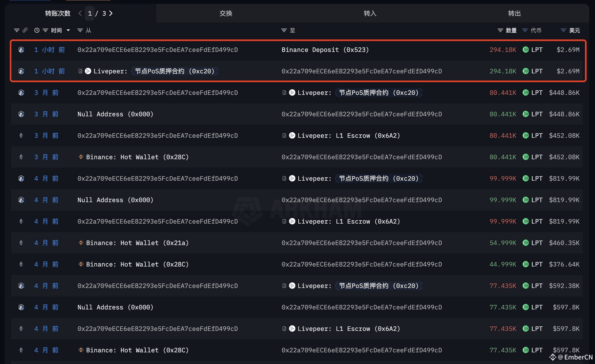The image size is (595, 364).
Task: Click the green 294.18K amount
Action: [x=503, y=71]
